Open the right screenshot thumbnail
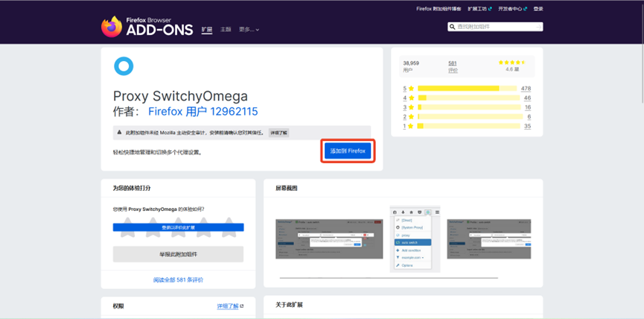This screenshot has height=319, width=644. [488, 239]
